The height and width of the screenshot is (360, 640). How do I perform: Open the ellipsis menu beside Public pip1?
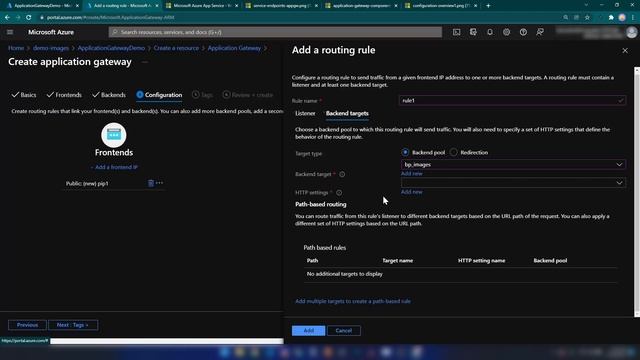pos(160,183)
